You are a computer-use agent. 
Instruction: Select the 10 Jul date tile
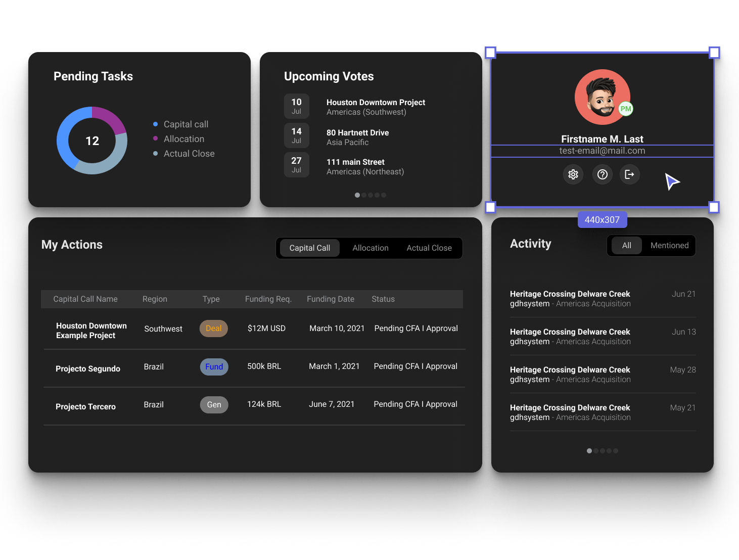coord(297,106)
